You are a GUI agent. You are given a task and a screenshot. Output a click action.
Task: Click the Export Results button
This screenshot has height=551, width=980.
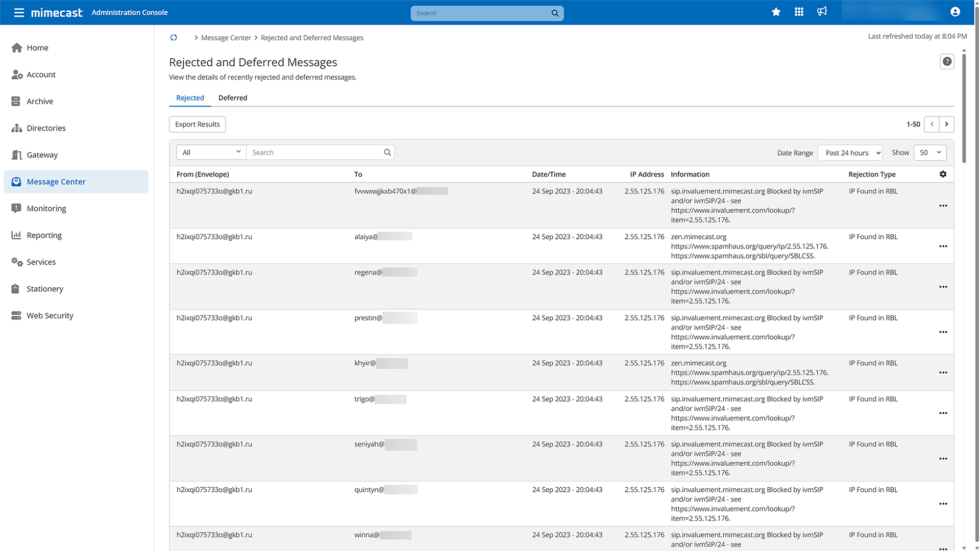click(x=197, y=124)
